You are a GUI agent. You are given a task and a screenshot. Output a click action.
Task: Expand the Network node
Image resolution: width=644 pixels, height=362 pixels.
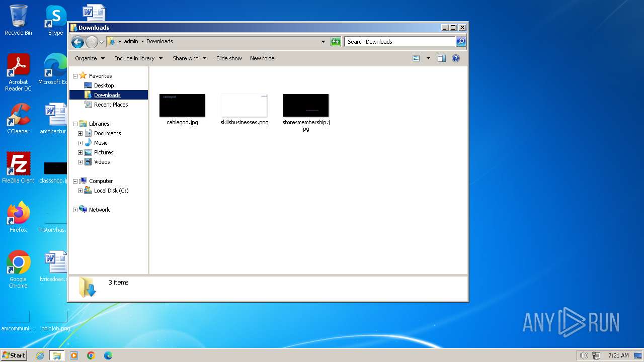[x=75, y=210]
